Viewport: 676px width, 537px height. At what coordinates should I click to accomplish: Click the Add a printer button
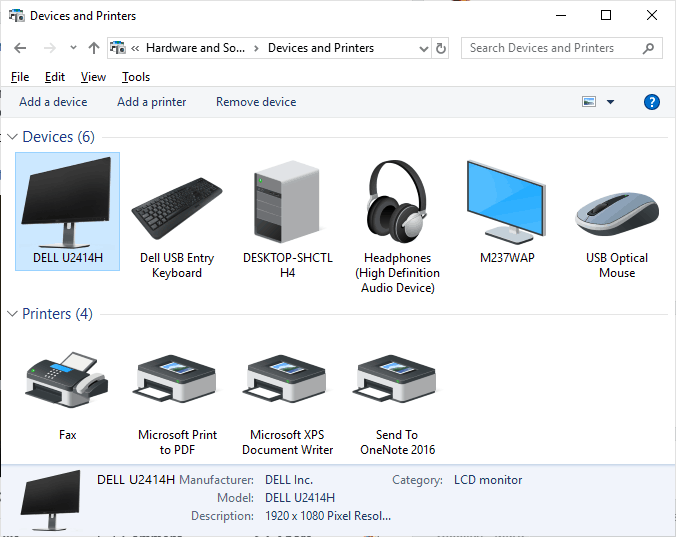[151, 102]
